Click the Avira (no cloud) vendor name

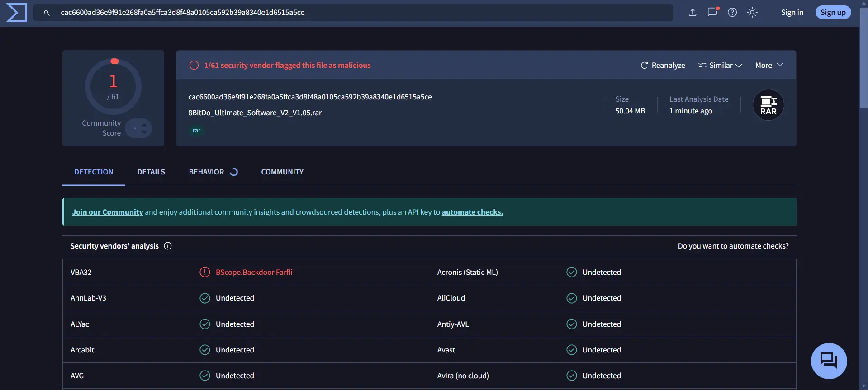463,376
